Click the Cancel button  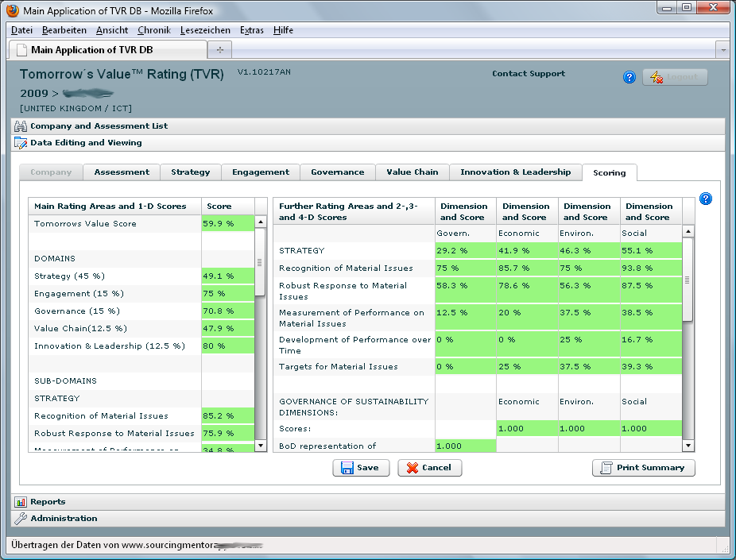[x=429, y=468]
